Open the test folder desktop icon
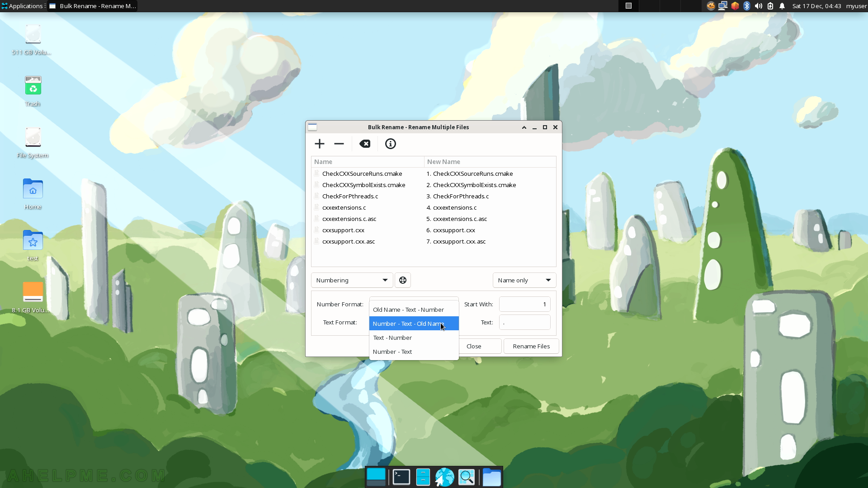Viewport: 868px width, 488px height. (x=33, y=246)
